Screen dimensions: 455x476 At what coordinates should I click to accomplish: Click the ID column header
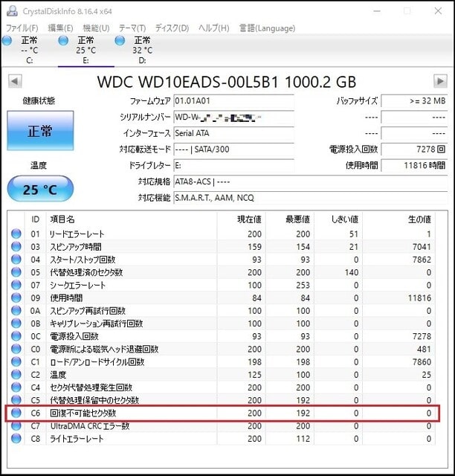tap(35, 219)
